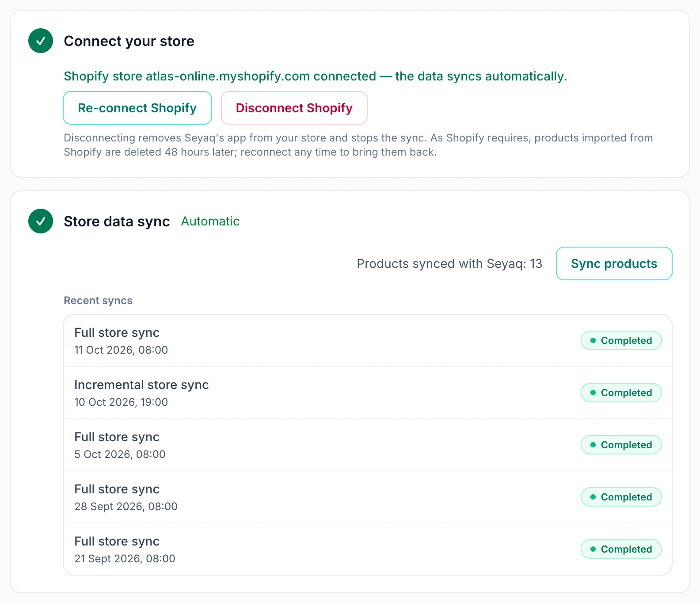Viewport: 700px width, 603px height.
Task: Open the Full store sync row from 5 Oct 2026
Action: pyautogui.click(x=368, y=445)
